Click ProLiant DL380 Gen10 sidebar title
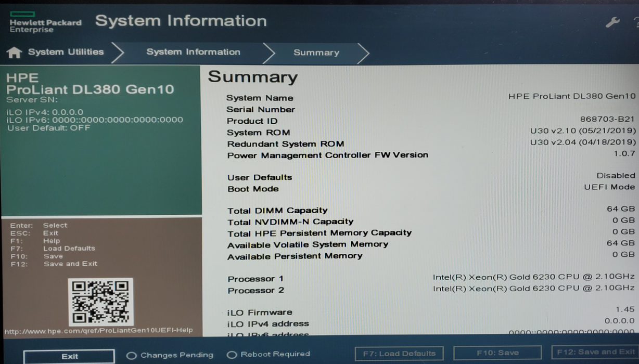 [x=90, y=89]
